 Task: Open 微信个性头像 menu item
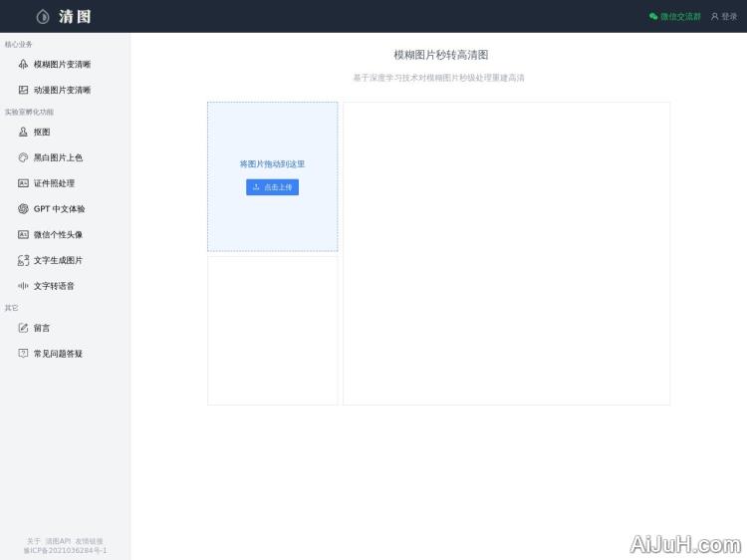tap(58, 235)
